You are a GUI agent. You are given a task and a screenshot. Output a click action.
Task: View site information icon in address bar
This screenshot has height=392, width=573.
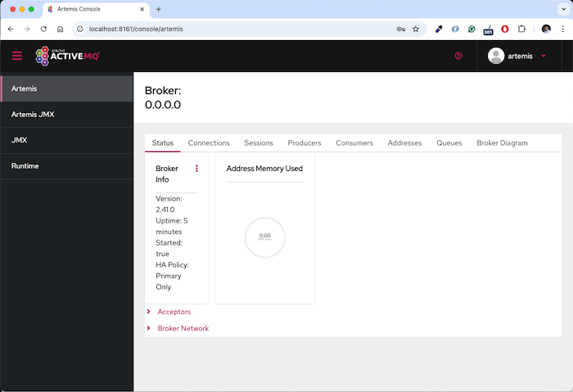[x=80, y=29]
